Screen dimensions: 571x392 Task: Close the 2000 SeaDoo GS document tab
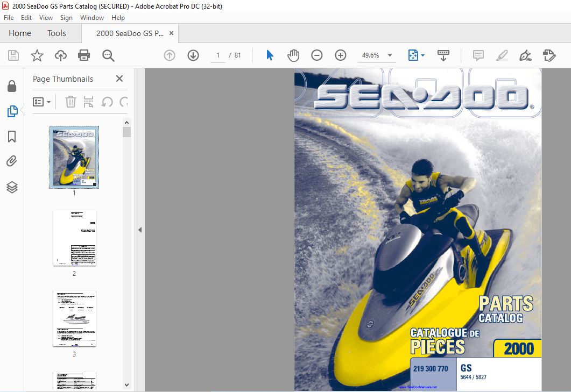(171, 33)
